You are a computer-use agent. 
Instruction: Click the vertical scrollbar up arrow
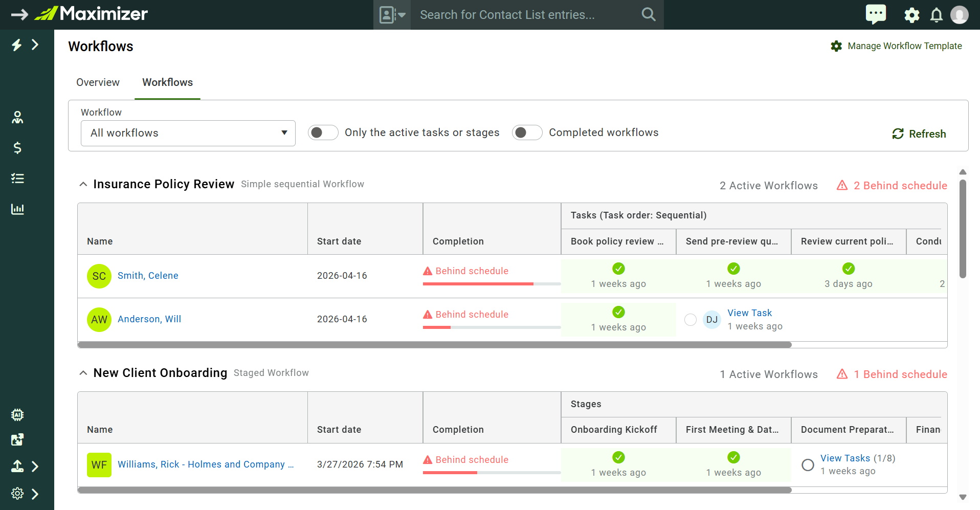pyautogui.click(x=963, y=172)
